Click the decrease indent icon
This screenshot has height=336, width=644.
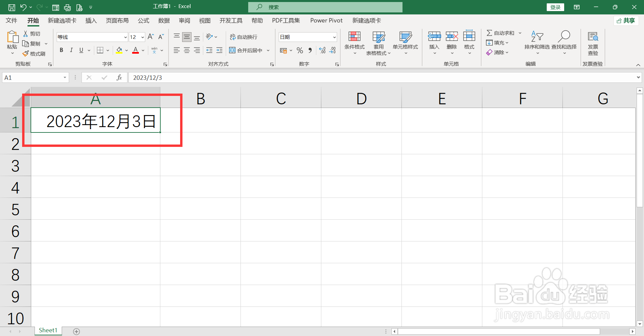[x=209, y=50]
